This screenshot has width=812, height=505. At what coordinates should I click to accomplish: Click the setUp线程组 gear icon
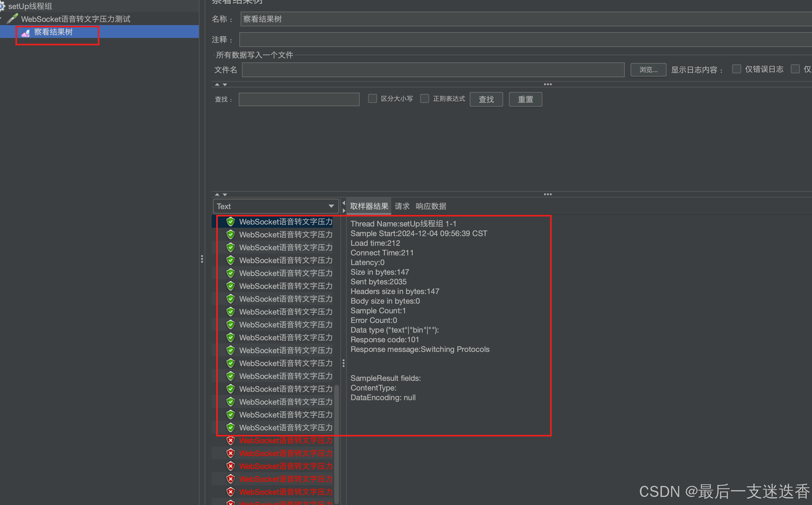[x=2, y=6]
